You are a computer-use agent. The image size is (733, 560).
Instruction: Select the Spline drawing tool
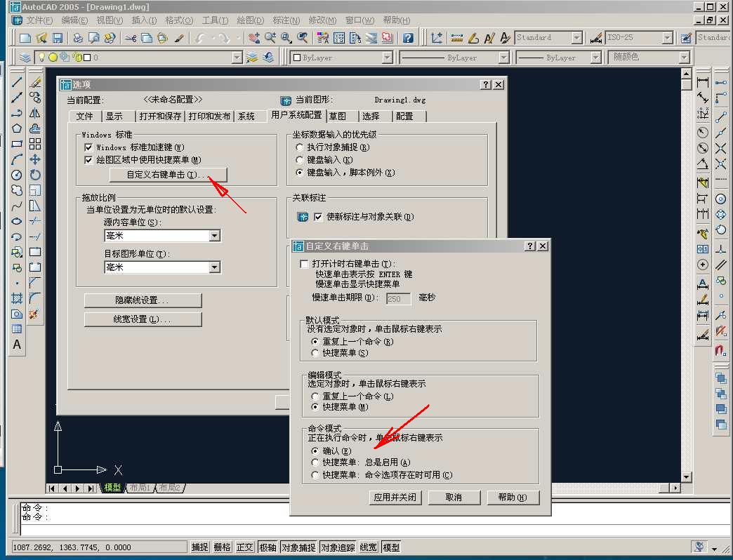point(17,206)
